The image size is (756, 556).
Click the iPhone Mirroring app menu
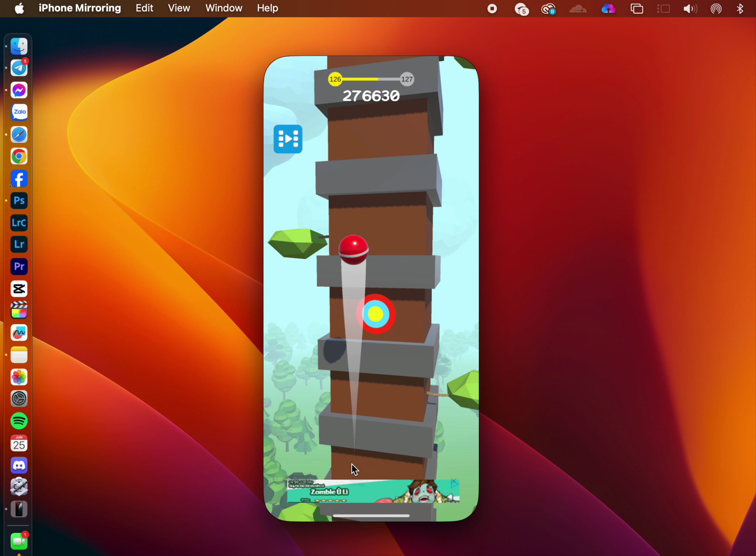click(80, 8)
